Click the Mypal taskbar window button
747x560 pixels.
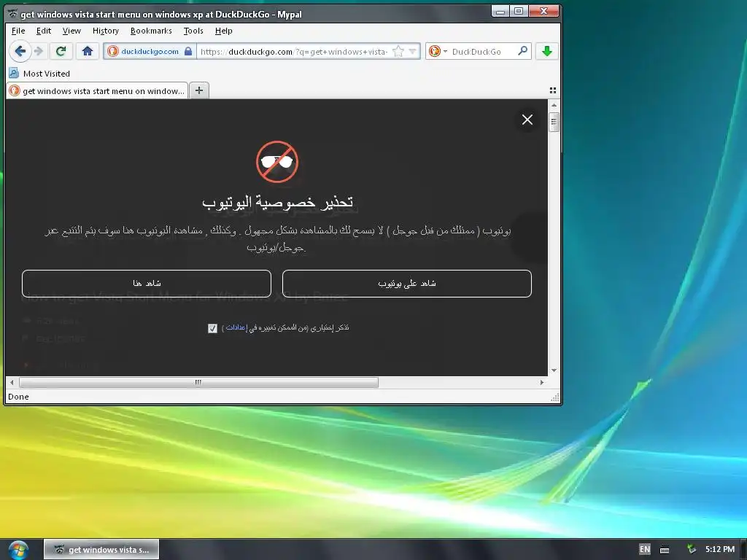click(x=101, y=550)
